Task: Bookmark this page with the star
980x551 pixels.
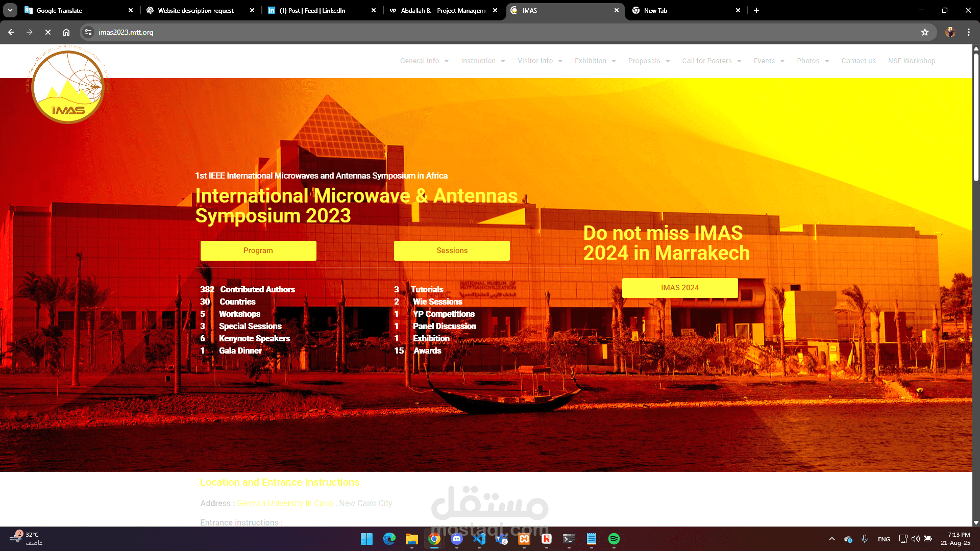Action: [x=925, y=32]
